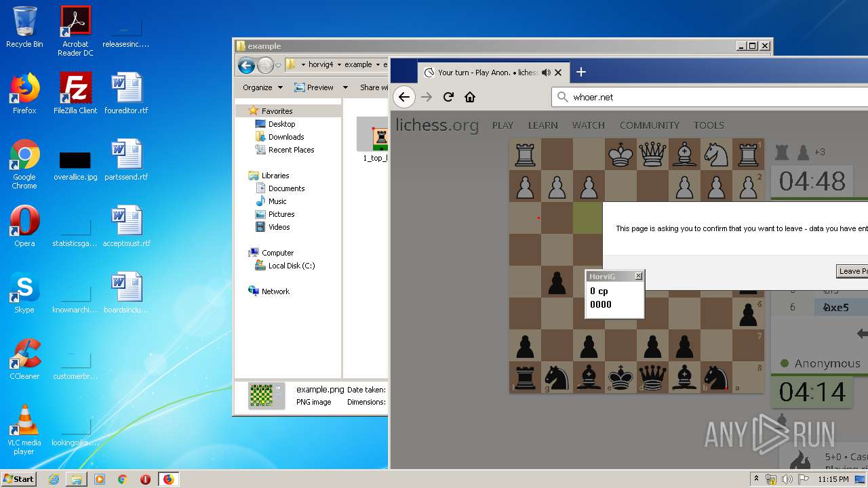
Task: Open Google Chrome desktop shortcut
Action: pyautogui.click(x=24, y=164)
